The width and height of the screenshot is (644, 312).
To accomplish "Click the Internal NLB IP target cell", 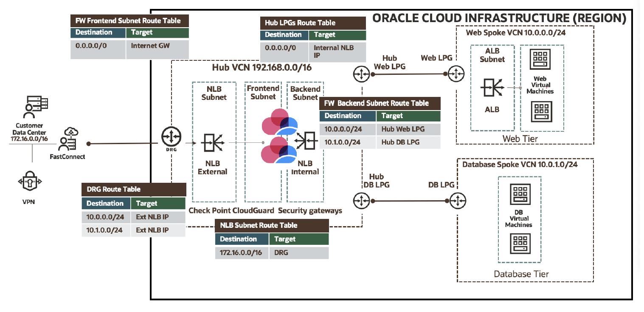I will [337, 52].
